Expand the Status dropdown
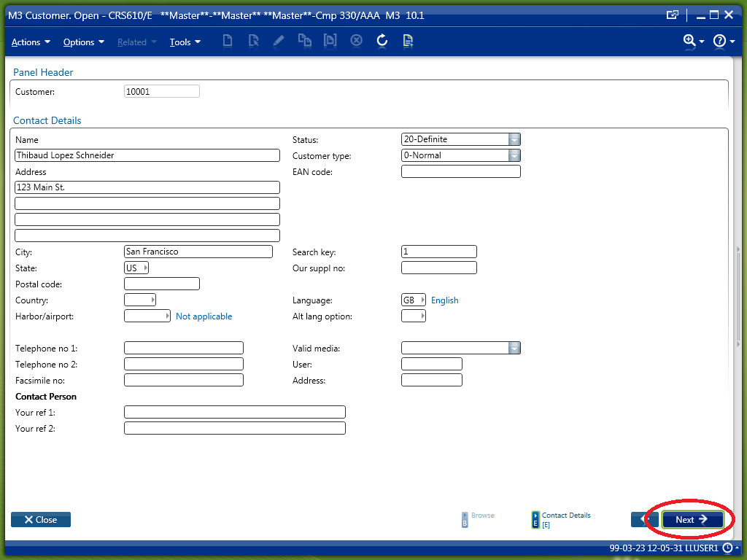Image resolution: width=747 pixels, height=560 pixels. pos(514,139)
